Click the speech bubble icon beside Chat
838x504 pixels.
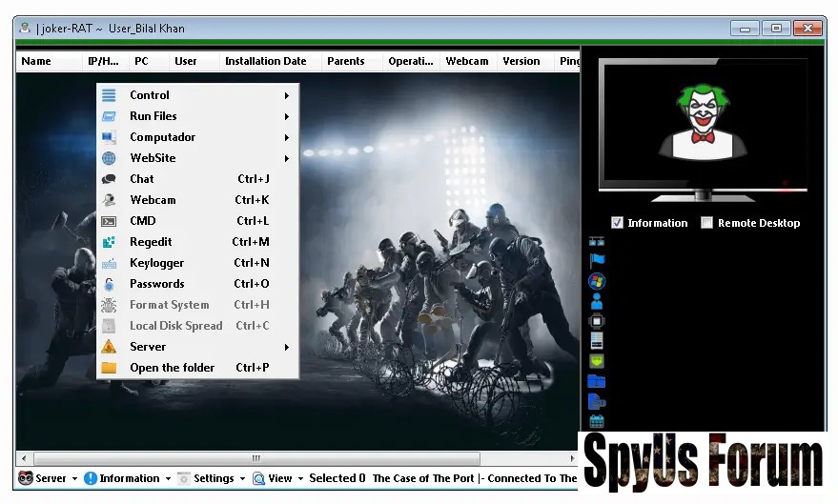pyautogui.click(x=110, y=179)
